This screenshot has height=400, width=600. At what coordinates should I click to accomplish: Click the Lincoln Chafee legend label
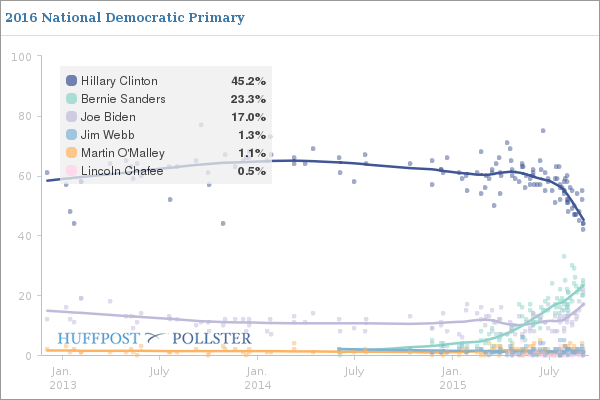coord(119,171)
